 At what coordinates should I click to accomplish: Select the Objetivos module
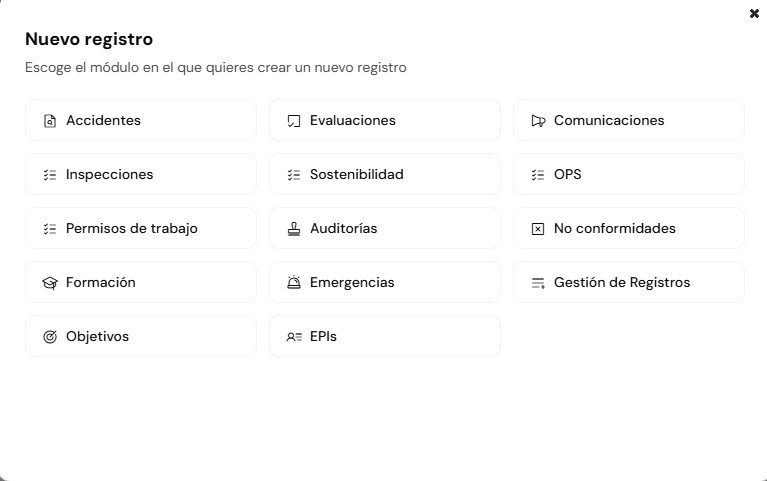[x=140, y=336]
